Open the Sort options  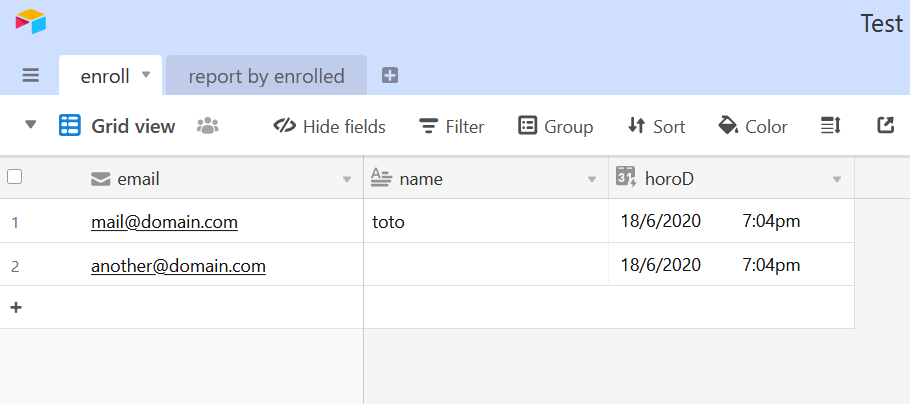656,126
